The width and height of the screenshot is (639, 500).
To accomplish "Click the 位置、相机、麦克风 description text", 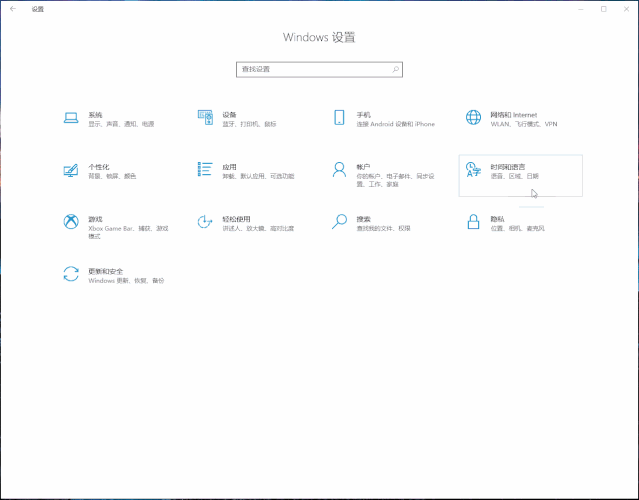I will [518, 229].
